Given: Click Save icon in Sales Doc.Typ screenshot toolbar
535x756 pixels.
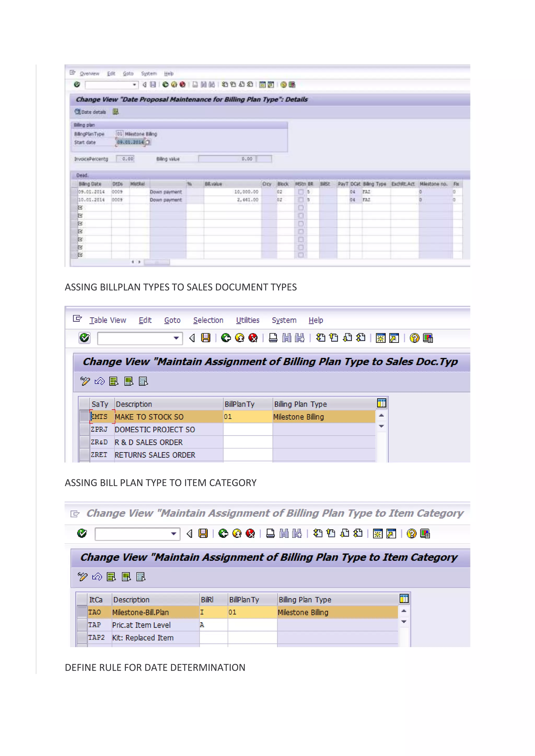Looking at the screenshot, I should coord(206,338).
